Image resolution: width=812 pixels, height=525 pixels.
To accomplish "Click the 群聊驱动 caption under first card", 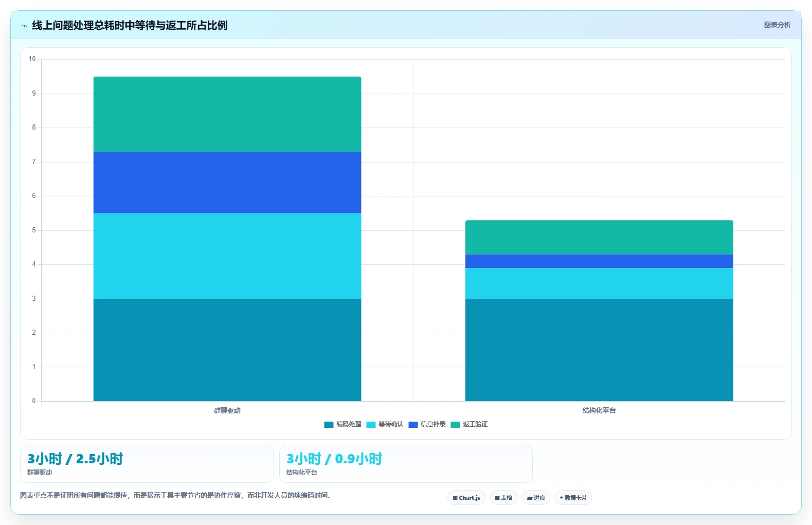I will tap(40, 473).
